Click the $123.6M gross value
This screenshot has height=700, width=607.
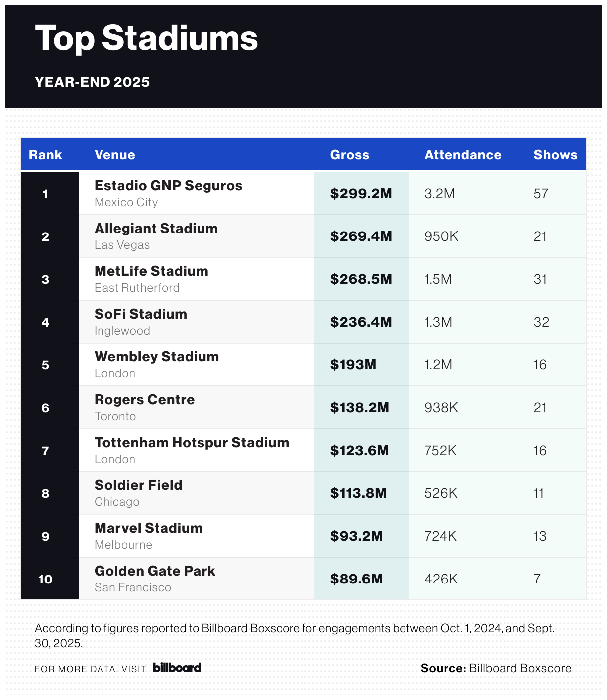tap(359, 451)
